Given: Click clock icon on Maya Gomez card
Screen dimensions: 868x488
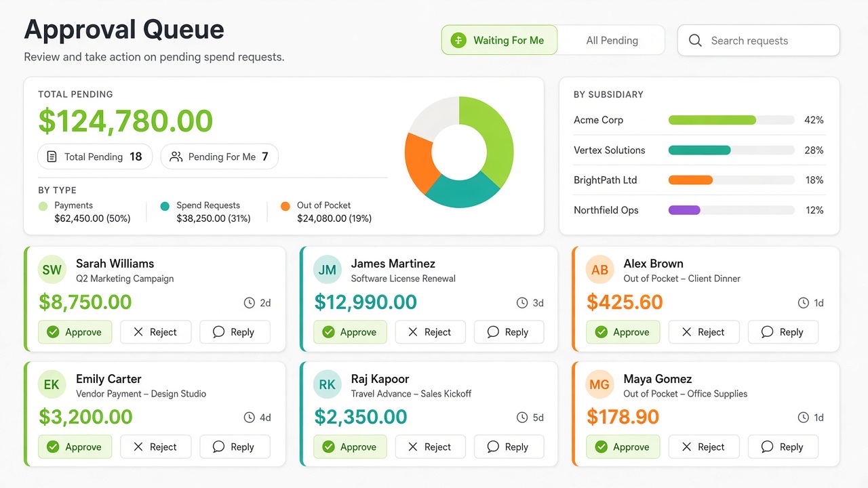Looking at the screenshot, I should tap(804, 418).
